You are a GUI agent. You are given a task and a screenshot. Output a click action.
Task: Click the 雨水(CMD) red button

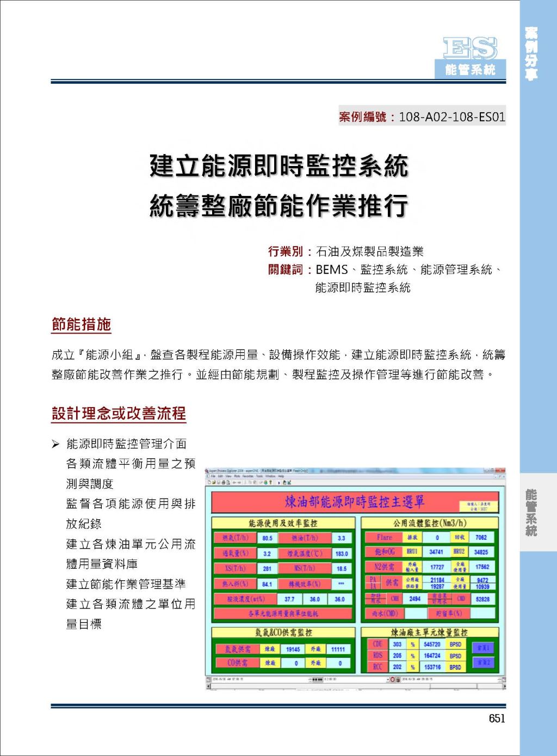[x=384, y=613]
